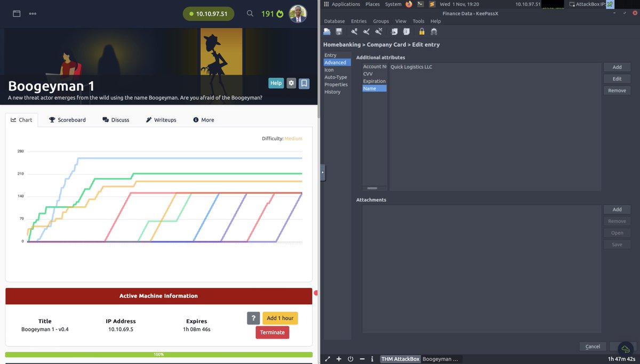
Task: Click the fullscreen arrows icon in AttackBox bar
Action: [327, 359]
